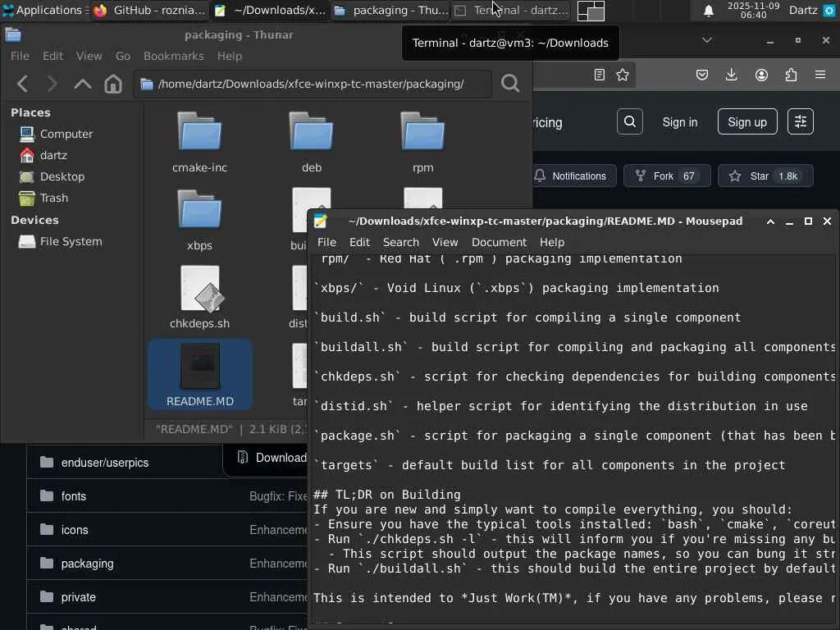
Task: Open Thunar Bookmarks menu
Action: pyautogui.click(x=173, y=56)
